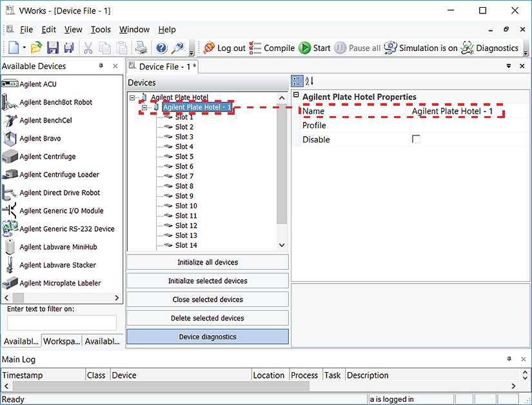
Task: Open Help with the question mark icon
Action: point(161,48)
